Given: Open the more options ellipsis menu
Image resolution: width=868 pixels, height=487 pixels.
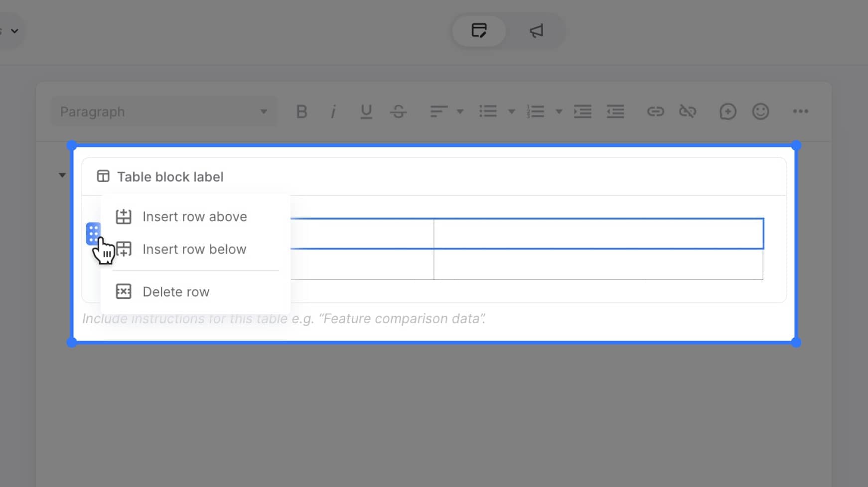Looking at the screenshot, I should tap(801, 111).
